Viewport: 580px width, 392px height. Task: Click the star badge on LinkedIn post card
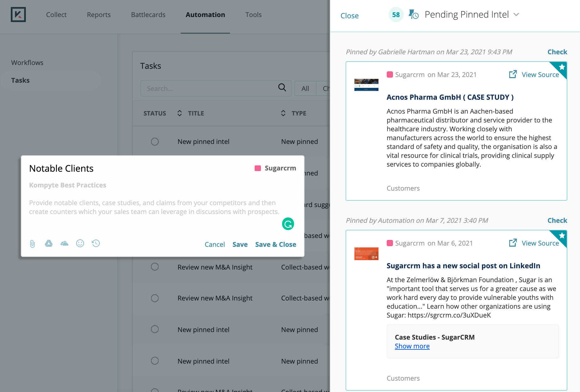click(562, 235)
